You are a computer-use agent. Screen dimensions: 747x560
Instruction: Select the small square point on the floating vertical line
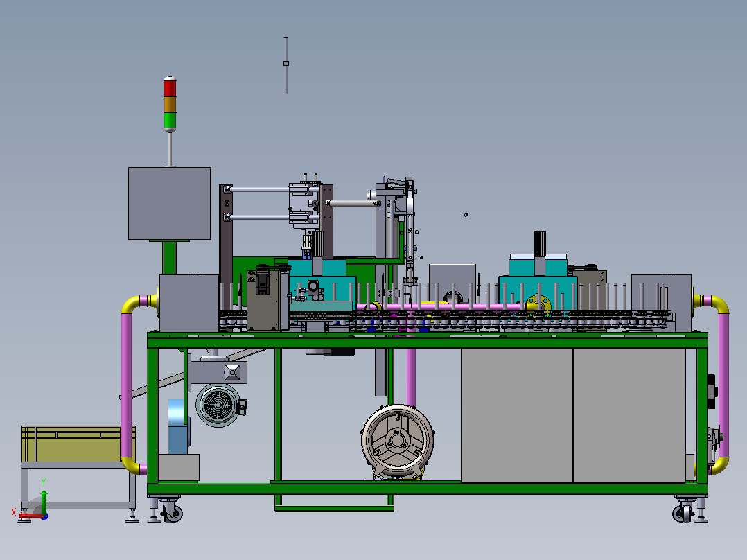point(285,63)
